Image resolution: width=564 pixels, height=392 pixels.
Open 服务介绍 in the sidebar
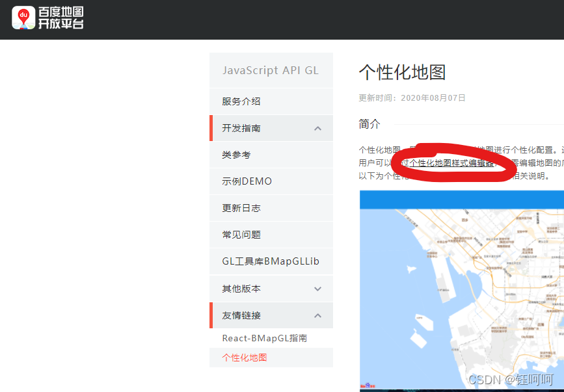point(271,101)
